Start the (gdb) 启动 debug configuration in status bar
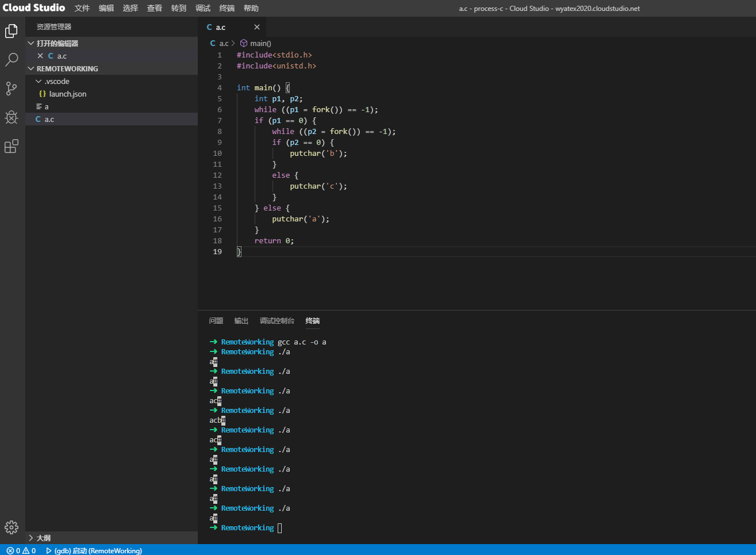The image size is (756, 555). (95, 550)
